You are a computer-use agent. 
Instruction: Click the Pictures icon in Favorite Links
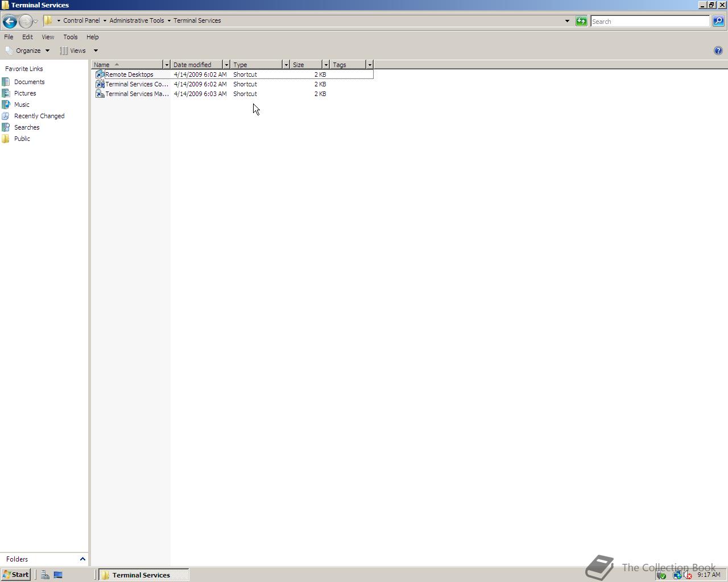tap(6, 93)
